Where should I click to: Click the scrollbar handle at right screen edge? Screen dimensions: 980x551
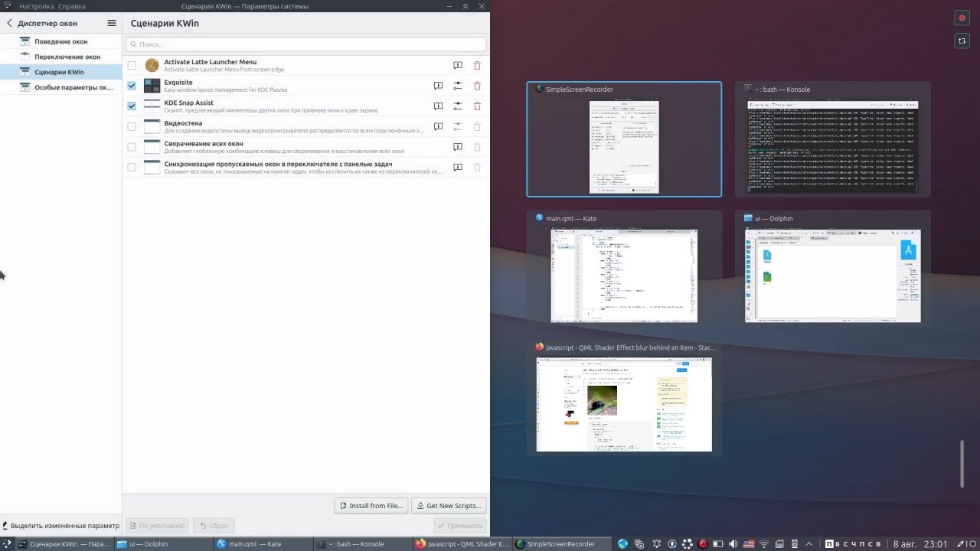click(962, 464)
